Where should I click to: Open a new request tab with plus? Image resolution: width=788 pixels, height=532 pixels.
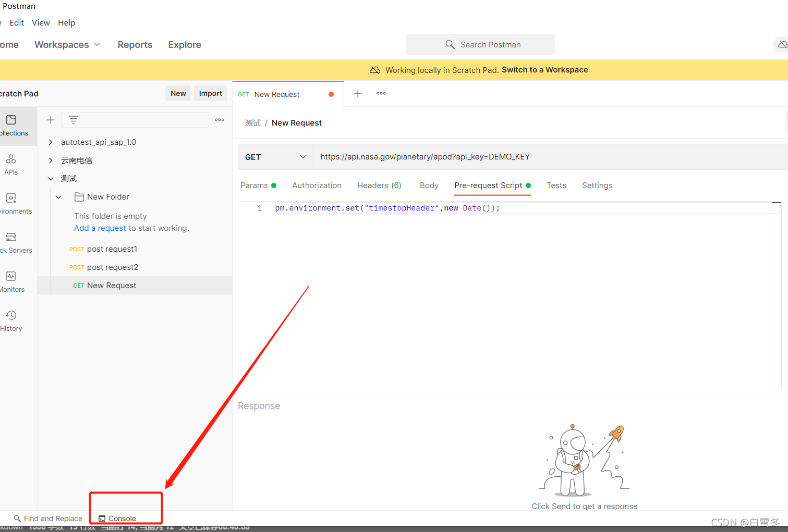358,93
